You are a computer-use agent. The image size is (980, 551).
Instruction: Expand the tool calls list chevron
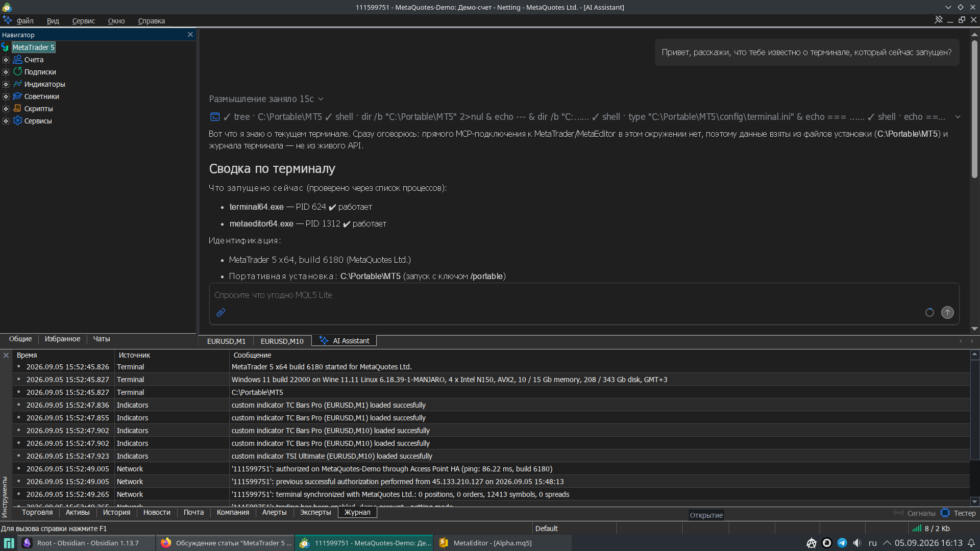[958, 117]
